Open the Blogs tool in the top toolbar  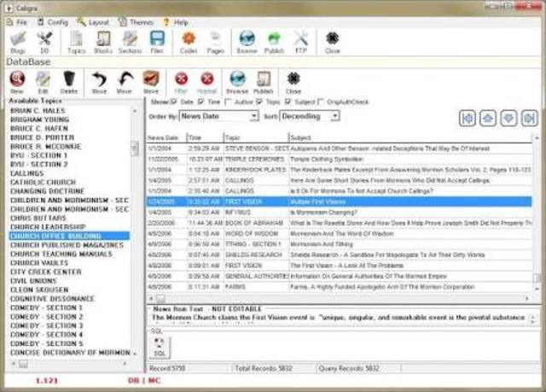click(18, 43)
